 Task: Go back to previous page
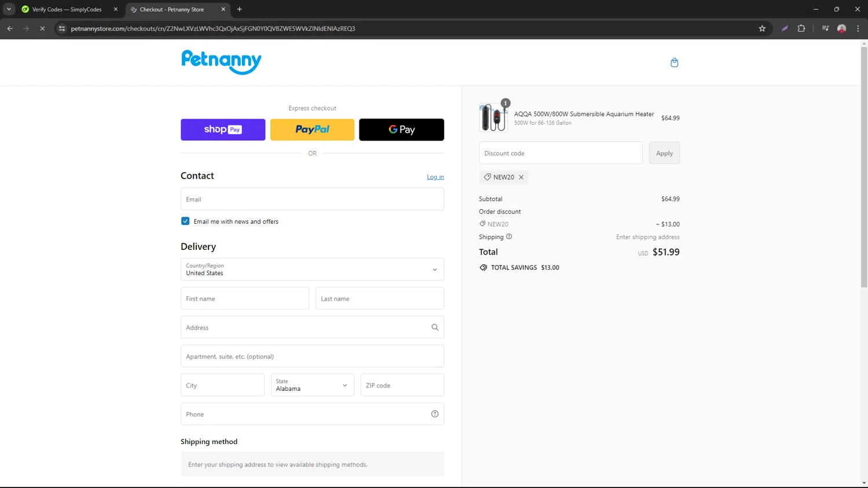pos(10,28)
